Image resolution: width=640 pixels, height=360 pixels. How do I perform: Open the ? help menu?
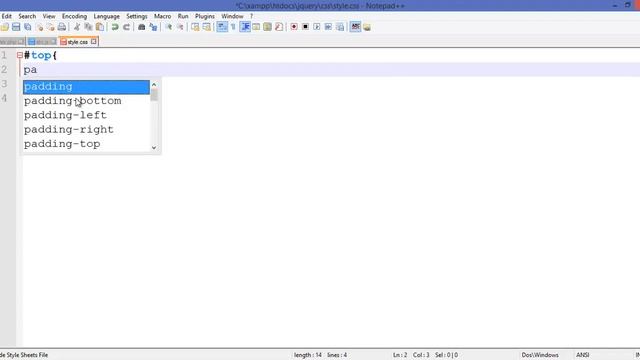[251, 16]
